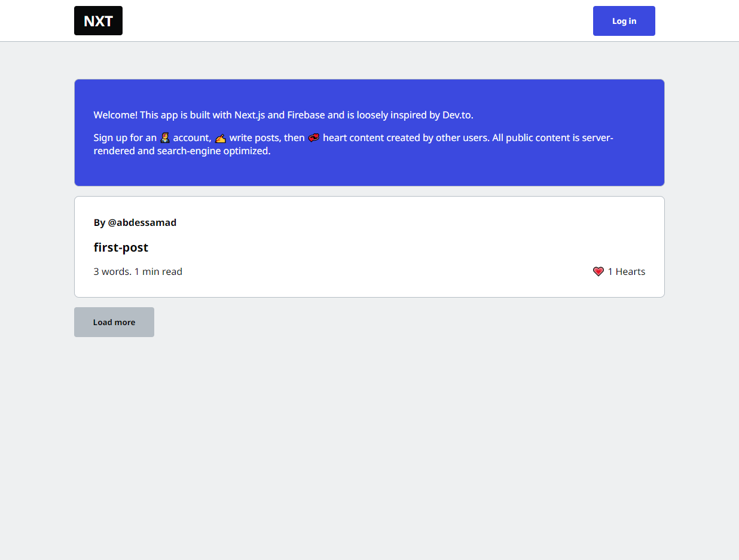Viewport: 739px width, 560px height.
Task: Open the first-post article title
Action: tap(121, 247)
